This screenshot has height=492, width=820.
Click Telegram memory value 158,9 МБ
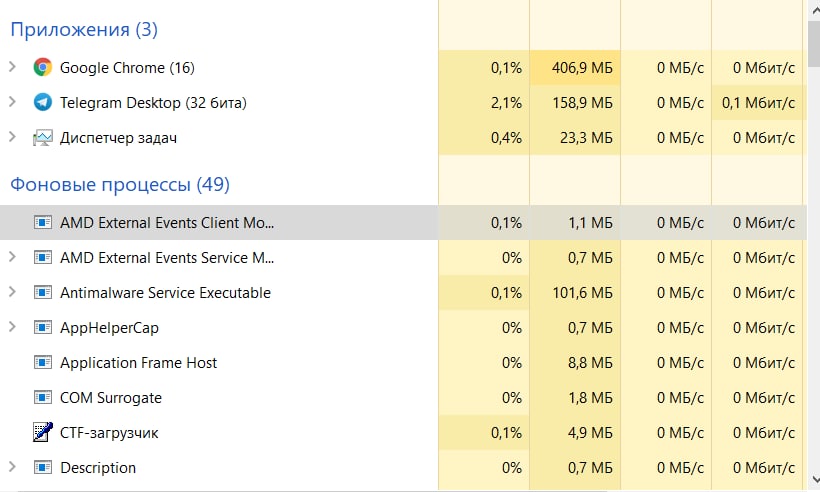pyautogui.click(x=582, y=103)
